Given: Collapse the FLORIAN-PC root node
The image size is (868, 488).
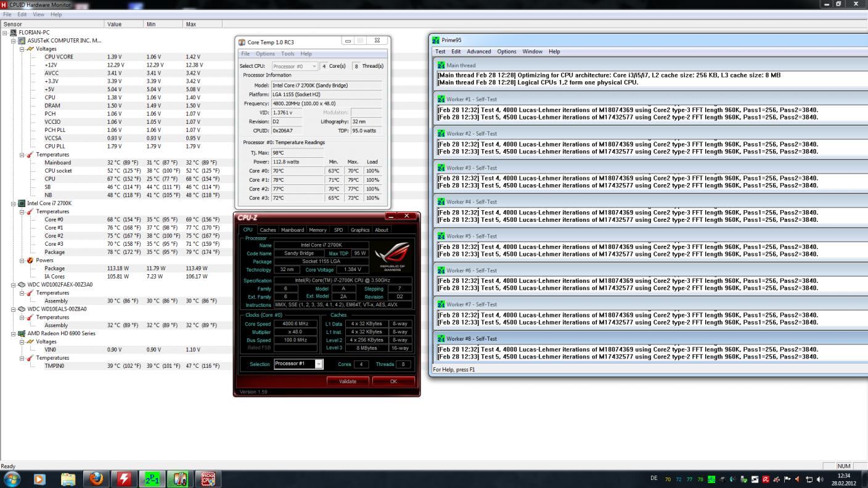Looking at the screenshot, I should point(5,33).
